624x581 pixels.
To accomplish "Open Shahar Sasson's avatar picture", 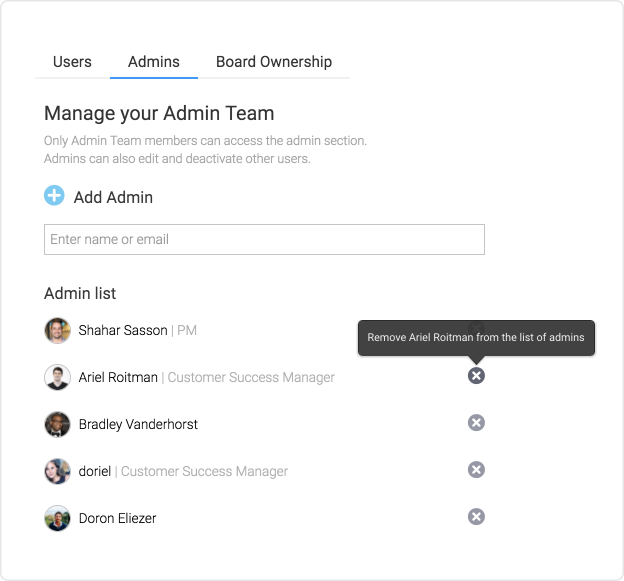I will click(57, 330).
